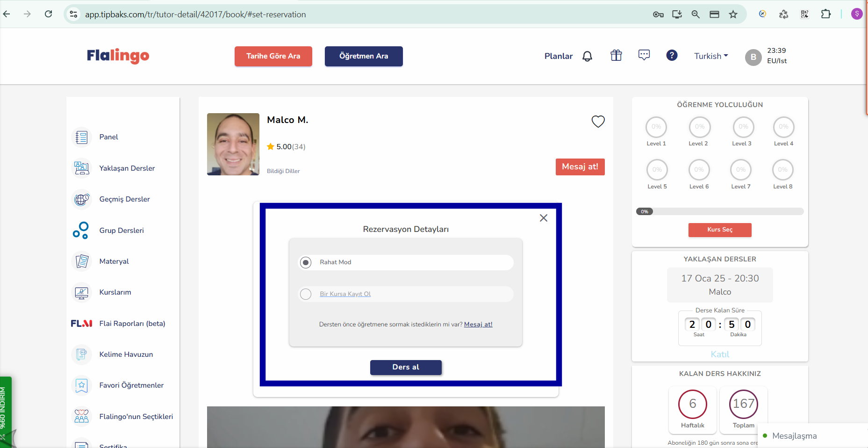The height and width of the screenshot is (448, 868).
Task: Click the Mesaj at! link in dialog
Action: pos(478,325)
